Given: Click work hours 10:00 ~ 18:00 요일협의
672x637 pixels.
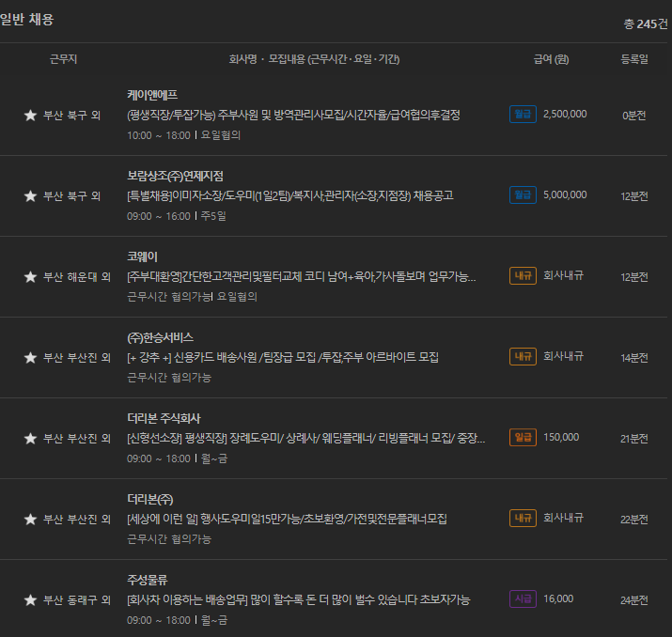Looking at the screenshot, I should (183, 135).
